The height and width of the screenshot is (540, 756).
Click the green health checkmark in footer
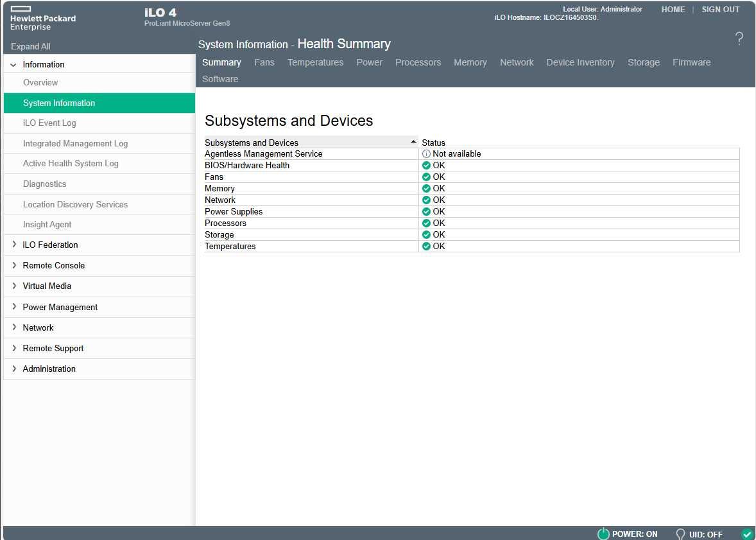(747, 534)
